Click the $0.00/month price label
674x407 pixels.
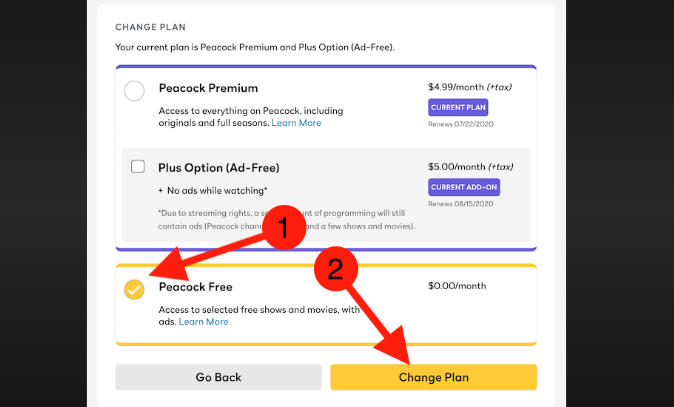pos(457,286)
